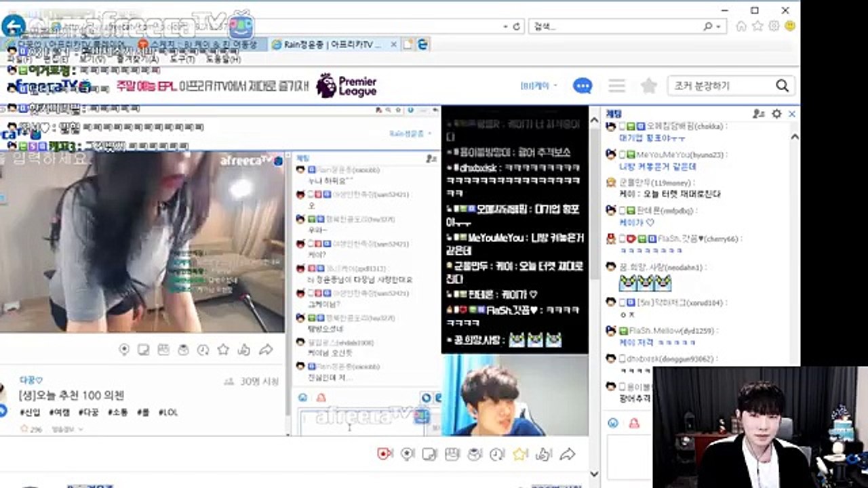
Task: Open the browser search box dropdown arrow
Action: [x=719, y=26]
